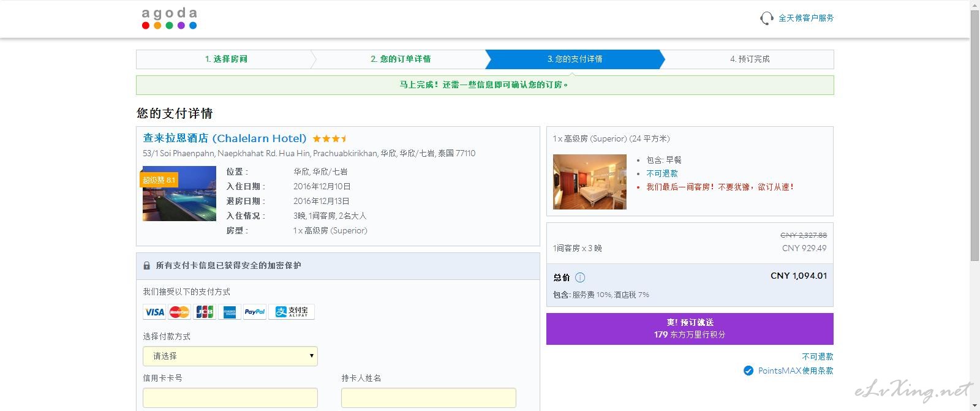The width and height of the screenshot is (980, 411).
Task: Click the lock security icon
Action: pyautogui.click(x=146, y=266)
